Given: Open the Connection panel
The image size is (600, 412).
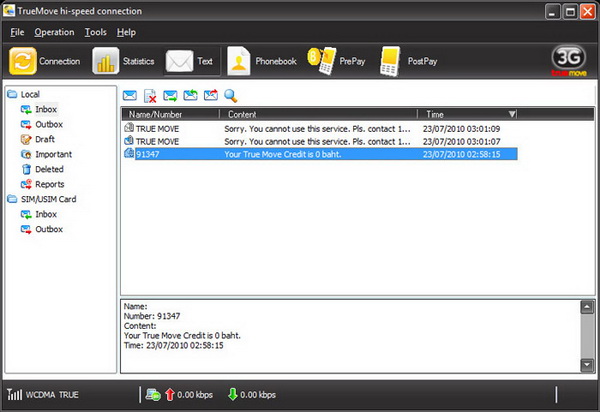Looking at the screenshot, I should pyautogui.click(x=45, y=61).
